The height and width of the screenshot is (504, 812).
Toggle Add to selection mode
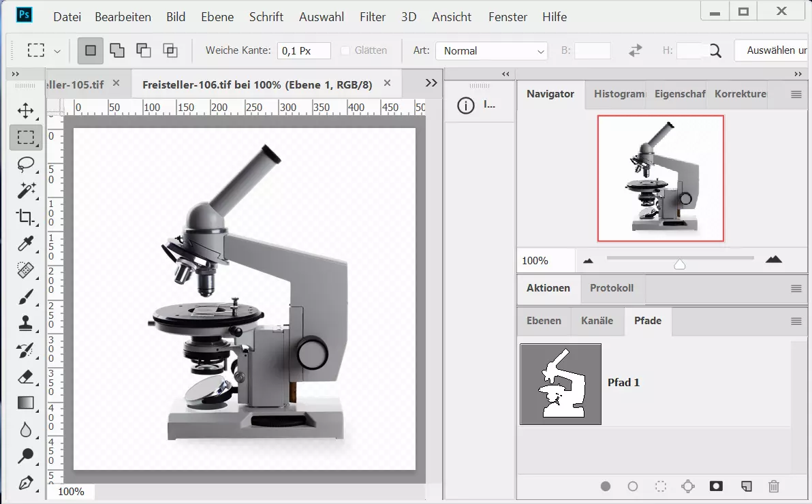point(117,50)
